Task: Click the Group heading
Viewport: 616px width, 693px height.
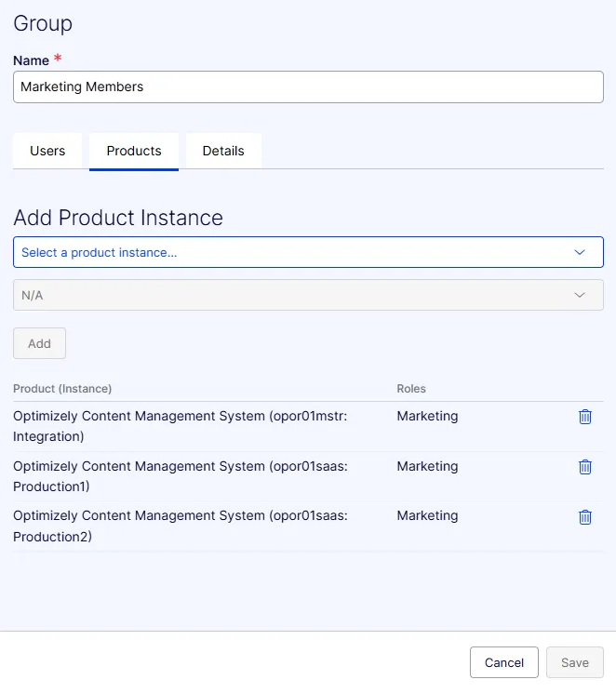Action: coord(43,23)
